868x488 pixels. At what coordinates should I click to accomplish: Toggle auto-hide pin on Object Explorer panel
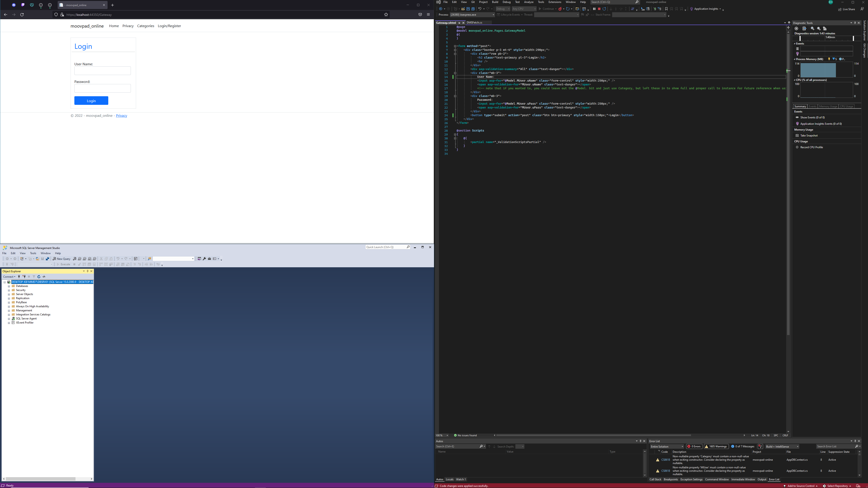[x=87, y=271]
